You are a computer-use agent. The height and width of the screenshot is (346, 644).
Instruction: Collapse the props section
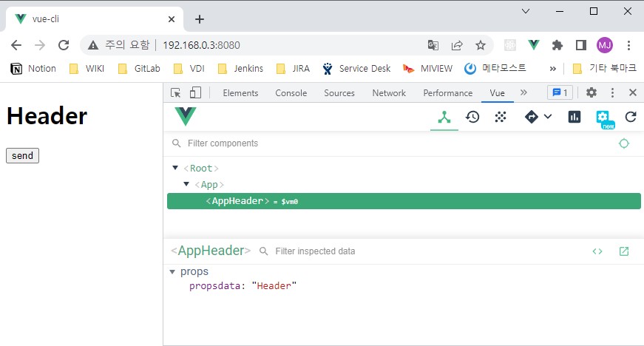coord(173,271)
